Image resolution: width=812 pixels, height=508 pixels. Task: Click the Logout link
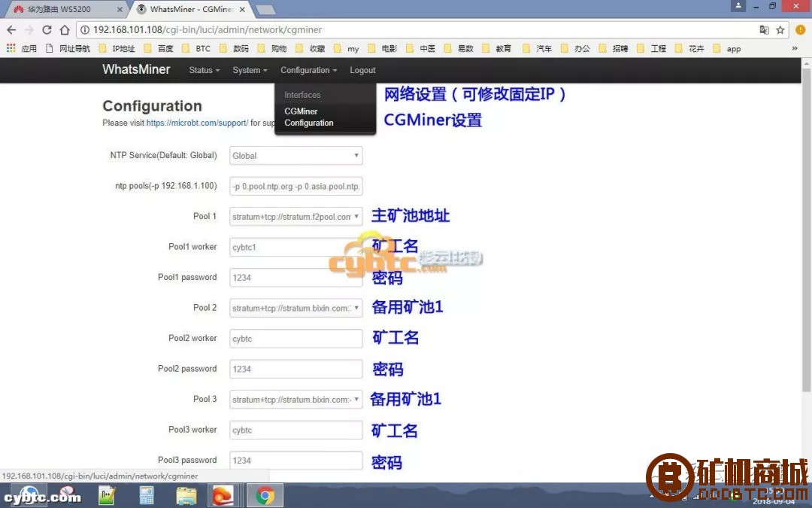click(362, 70)
